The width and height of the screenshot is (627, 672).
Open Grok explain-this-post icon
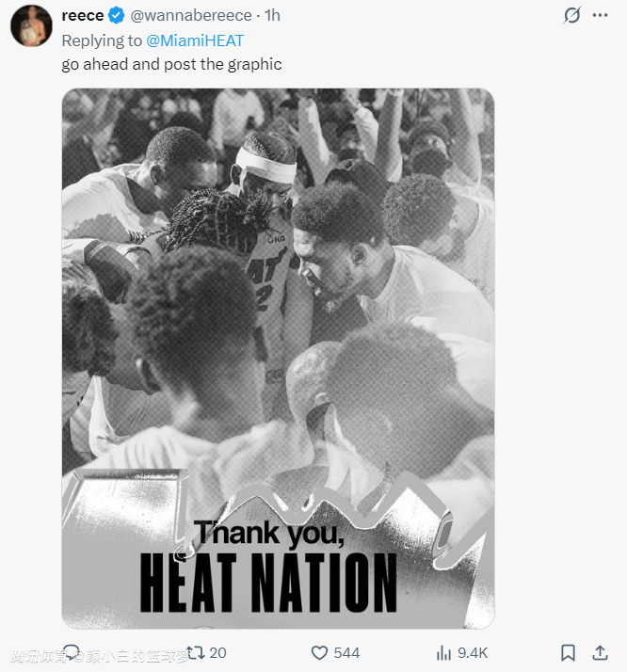[x=571, y=16]
